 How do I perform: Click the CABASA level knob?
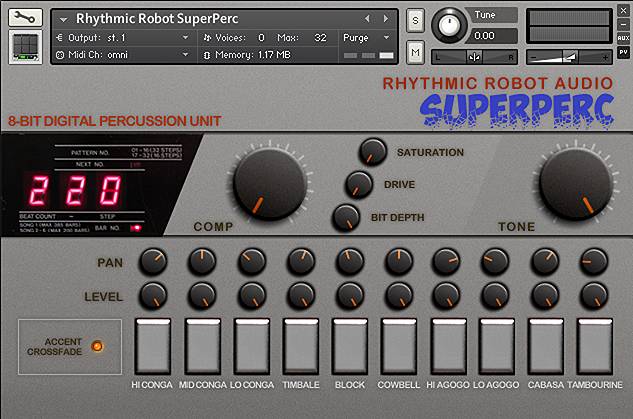(x=545, y=296)
